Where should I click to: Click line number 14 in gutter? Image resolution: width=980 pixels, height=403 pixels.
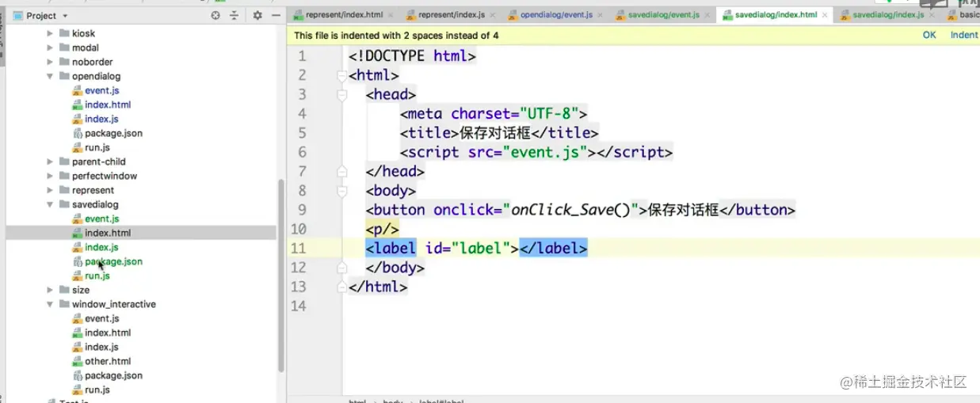point(298,306)
